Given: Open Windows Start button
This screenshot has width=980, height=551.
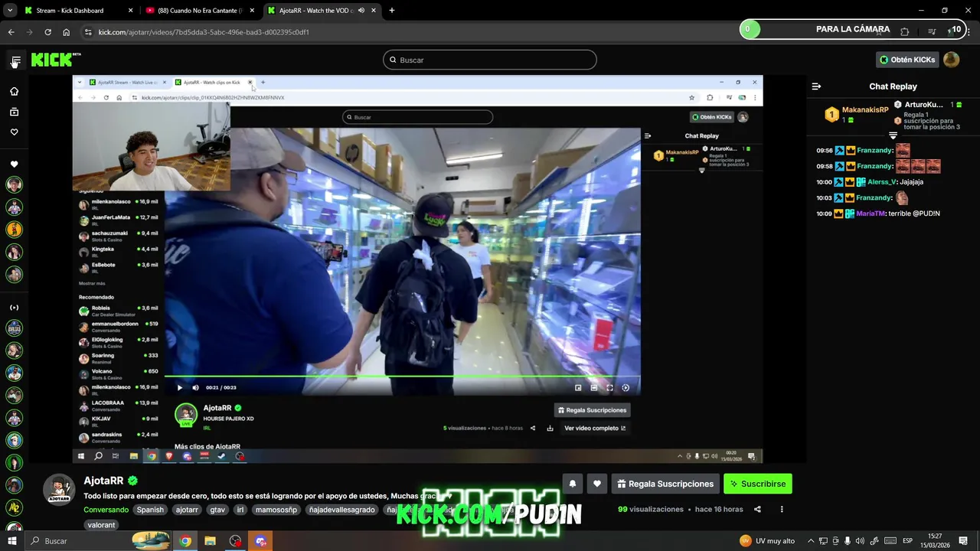Looking at the screenshot, I should (11, 541).
